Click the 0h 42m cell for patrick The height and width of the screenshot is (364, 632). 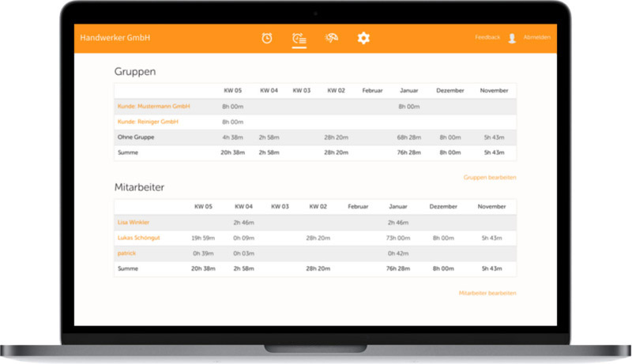pos(398,253)
